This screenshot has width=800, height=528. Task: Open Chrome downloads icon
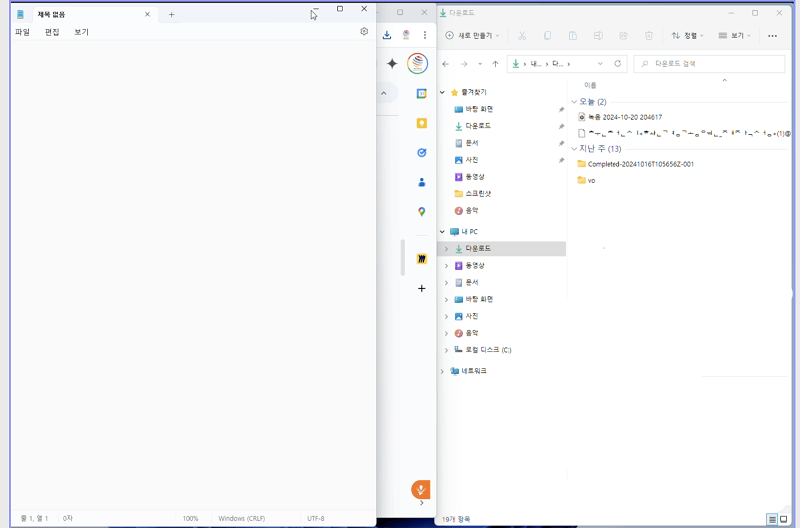(x=387, y=35)
